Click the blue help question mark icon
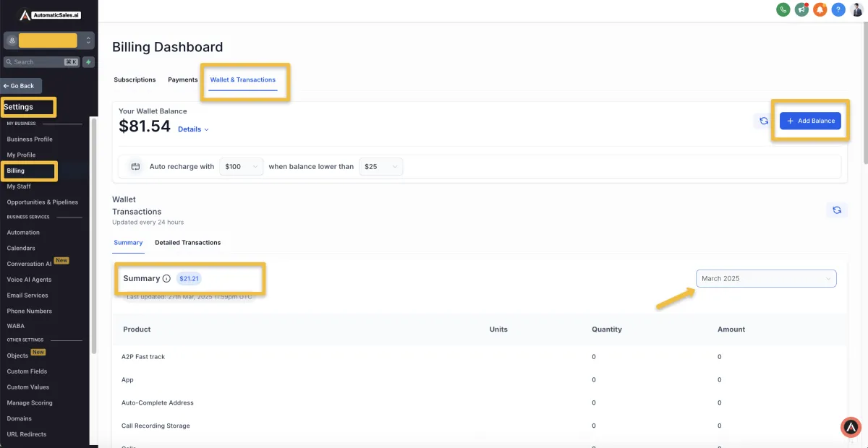The image size is (868, 448). (x=838, y=9)
